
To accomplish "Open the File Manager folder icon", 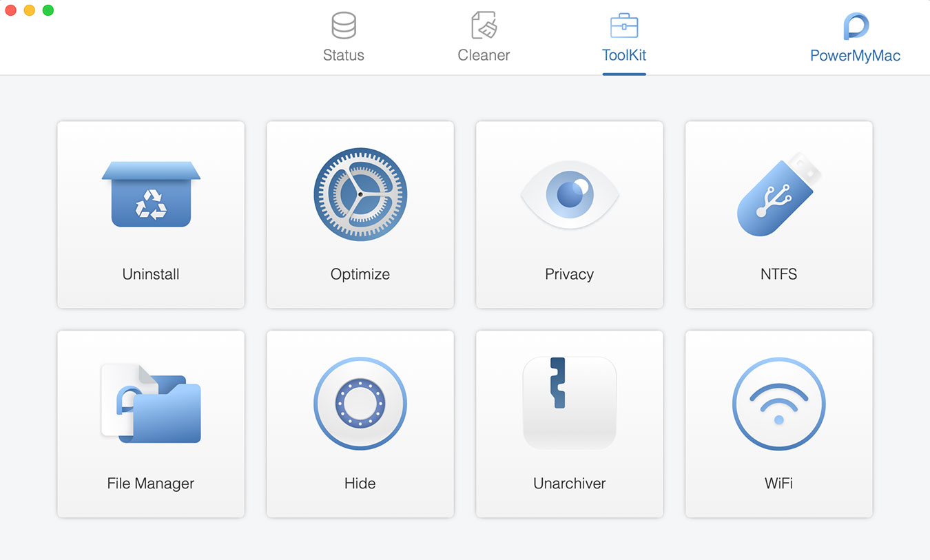I will pyautogui.click(x=150, y=404).
